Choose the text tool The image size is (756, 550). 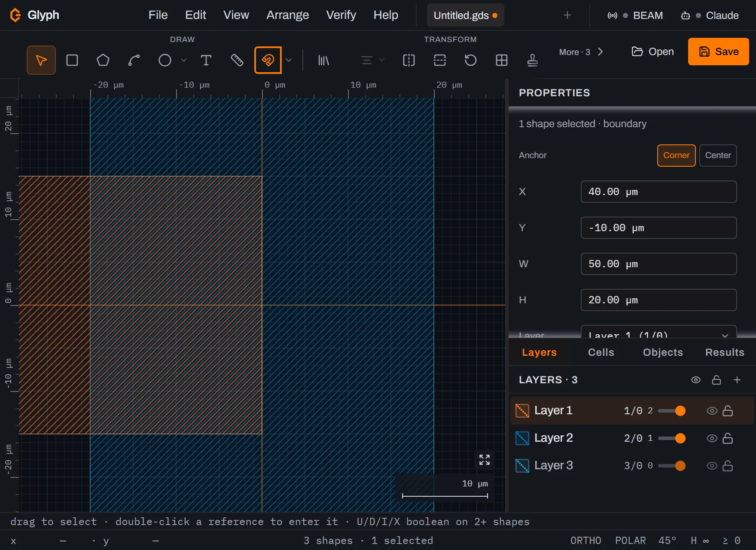(x=206, y=60)
